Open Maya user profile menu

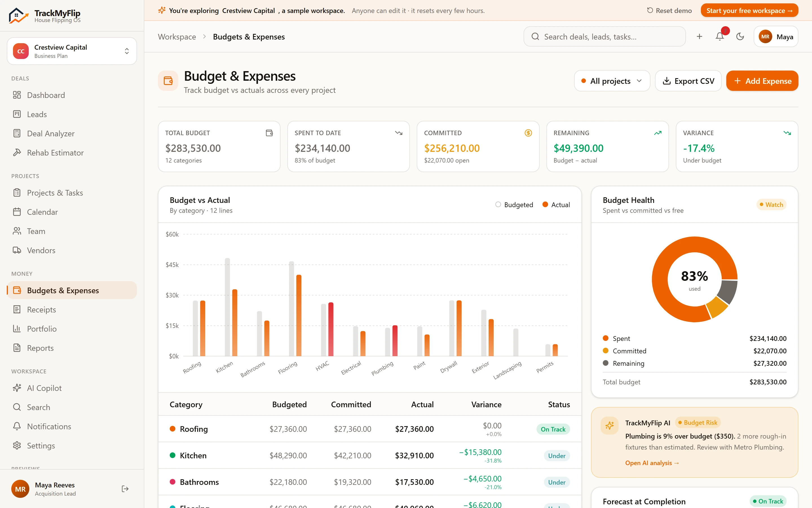[775, 36]
